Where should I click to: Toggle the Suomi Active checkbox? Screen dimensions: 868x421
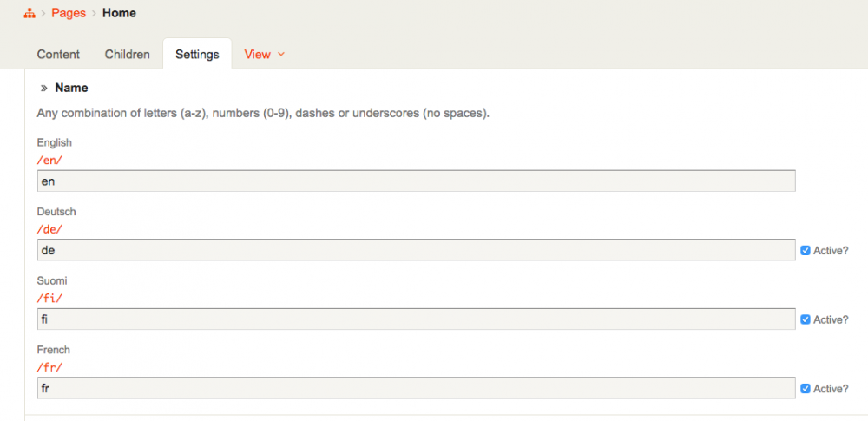click(805, 319)
